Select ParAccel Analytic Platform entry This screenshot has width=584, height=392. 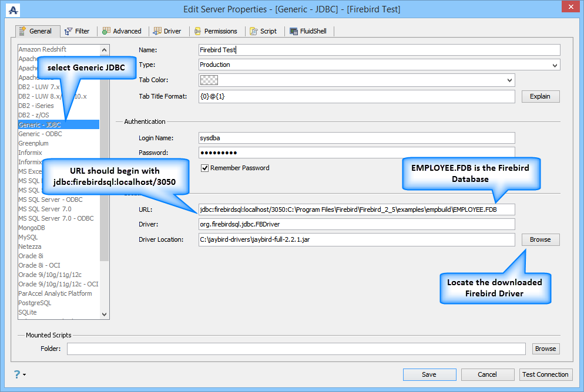click(x=59, y=293)
